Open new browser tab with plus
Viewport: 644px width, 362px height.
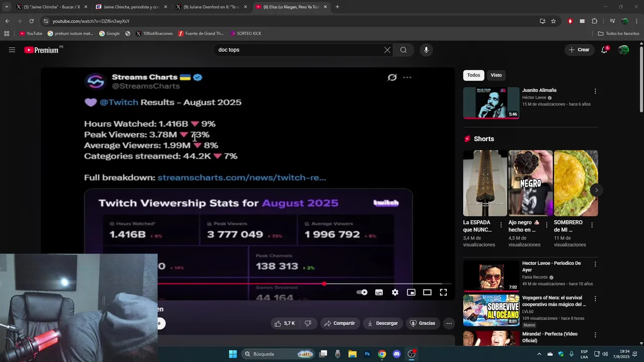click(x=337, y=7)
